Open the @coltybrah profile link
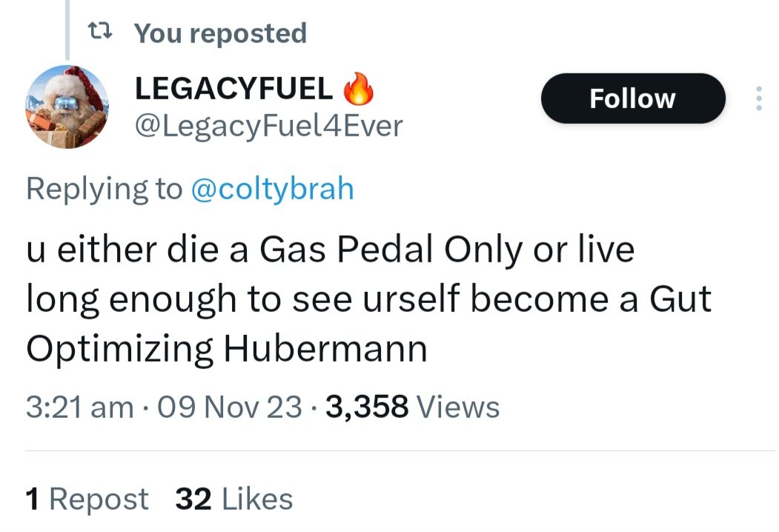Viewport: 779px width, 532px height. click(272, 189)
